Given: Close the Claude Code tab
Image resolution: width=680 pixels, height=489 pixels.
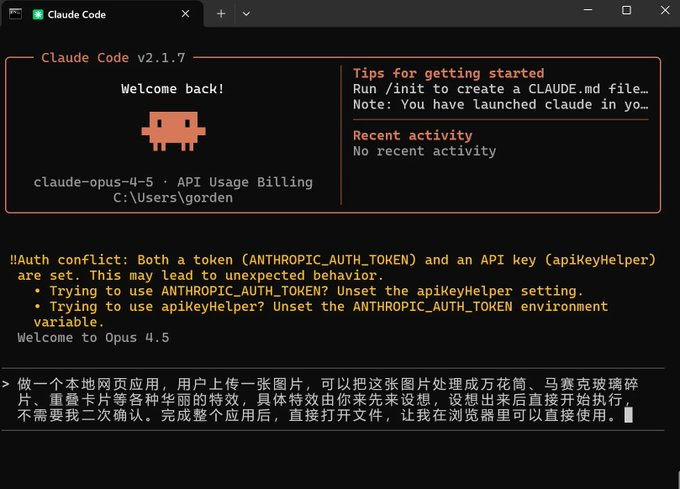Looking at the screenshot, I should 187,15.
